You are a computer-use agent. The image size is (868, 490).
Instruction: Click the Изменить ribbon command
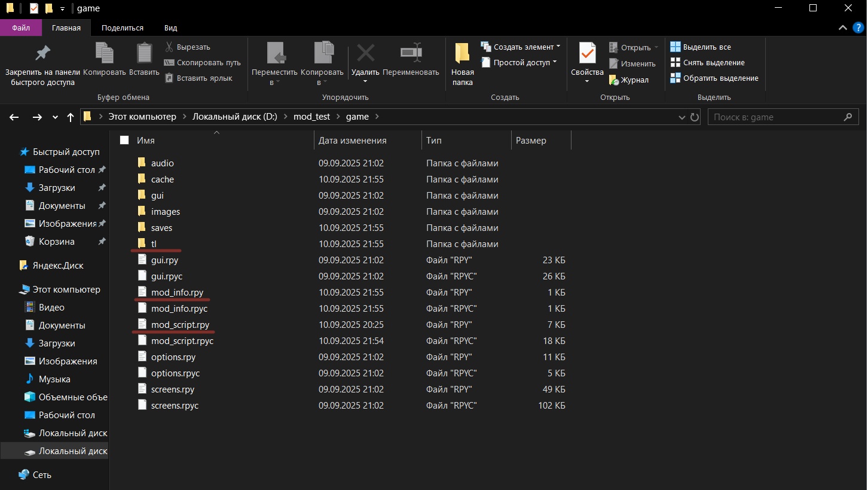point(632,63)
